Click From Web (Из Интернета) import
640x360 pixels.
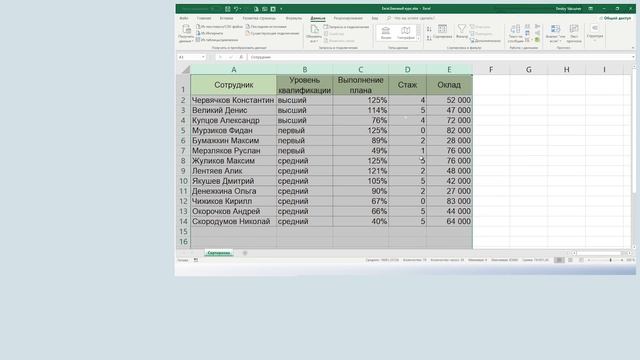pyautogui.click(x=209, y=33)
